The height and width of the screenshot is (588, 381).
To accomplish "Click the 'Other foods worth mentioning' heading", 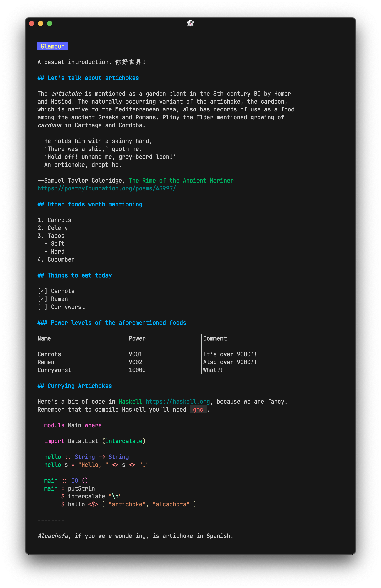I will 90,204.
